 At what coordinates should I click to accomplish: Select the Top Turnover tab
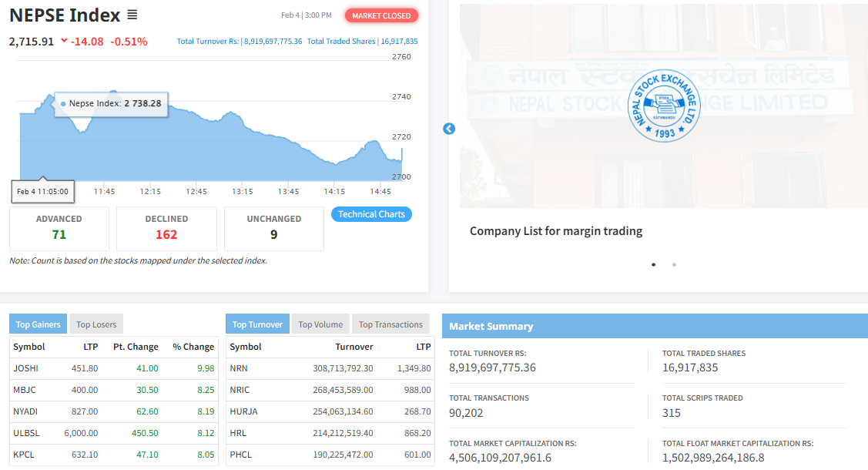click(x=257, y=324)
